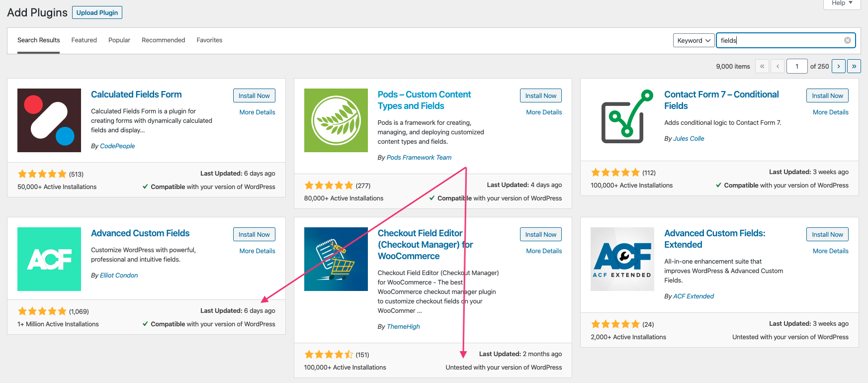Clear the search field with the X icon
Image resolution: width=868 pixels, height=383 pixels.
(848, 40)
